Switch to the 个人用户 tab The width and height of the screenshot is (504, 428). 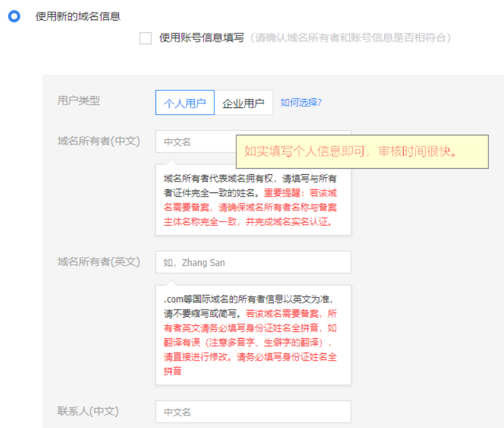(185, 103)
